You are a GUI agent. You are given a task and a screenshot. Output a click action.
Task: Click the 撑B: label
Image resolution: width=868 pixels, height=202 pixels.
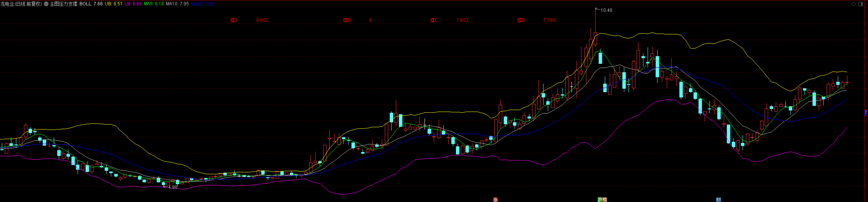pos(347,20)
